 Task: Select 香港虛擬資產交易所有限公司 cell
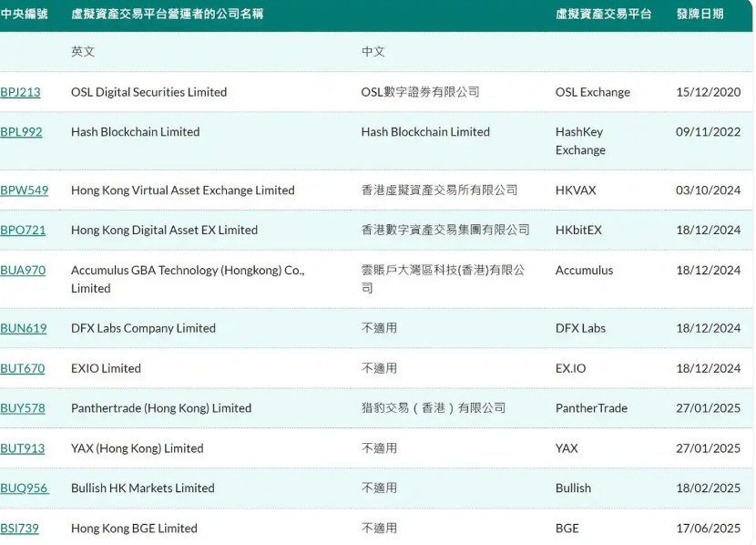[439, 190]
